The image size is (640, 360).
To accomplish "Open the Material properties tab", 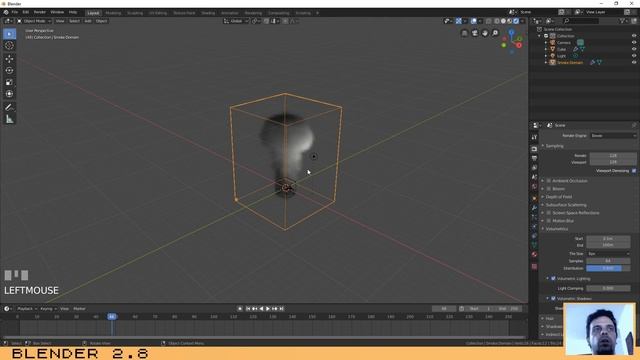I will pos(534,254).
